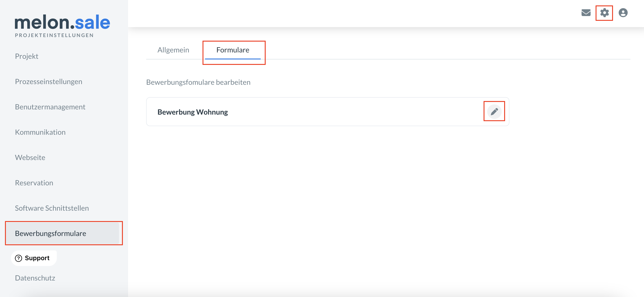This screenshot has width=644, height=297.
Task: Click the Bewerbungsfomulare bearbeiten heading
Action: click(x=198, y=82)
